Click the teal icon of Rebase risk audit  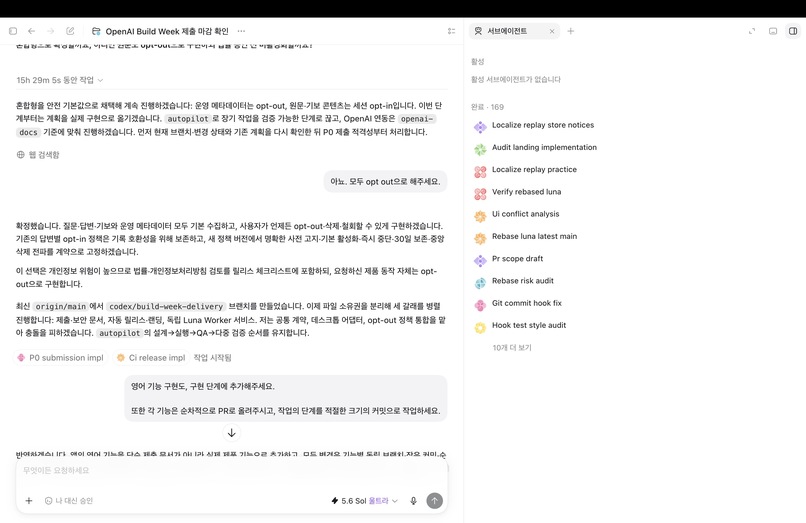tap(480, 283)
